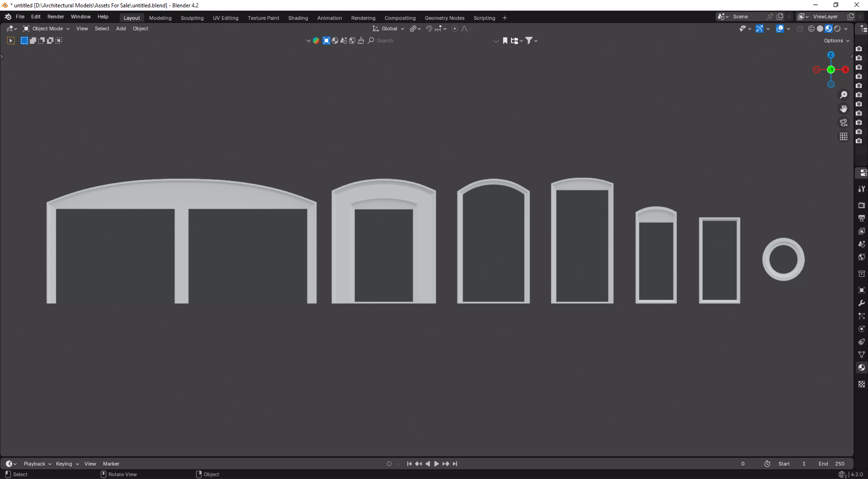The image size is (868, 479).
Task: Toggle show gizmo button
Action: coord(759,29)
